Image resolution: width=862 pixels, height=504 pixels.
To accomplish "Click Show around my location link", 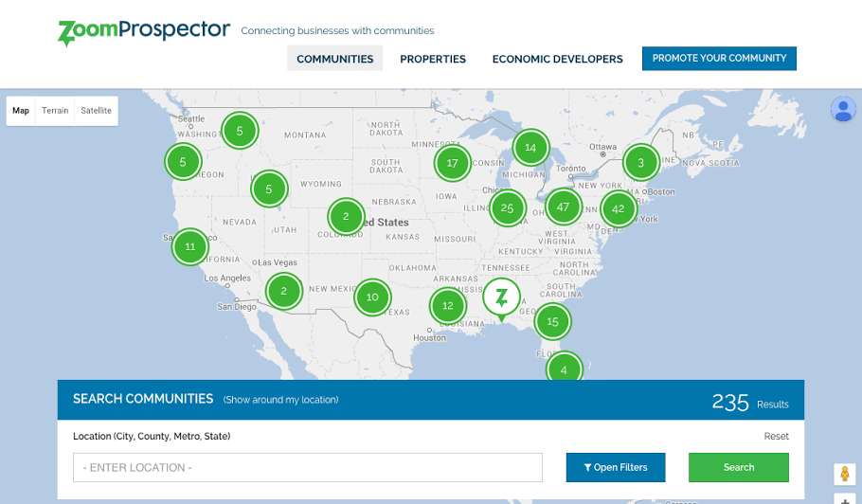I will (280, 400).
